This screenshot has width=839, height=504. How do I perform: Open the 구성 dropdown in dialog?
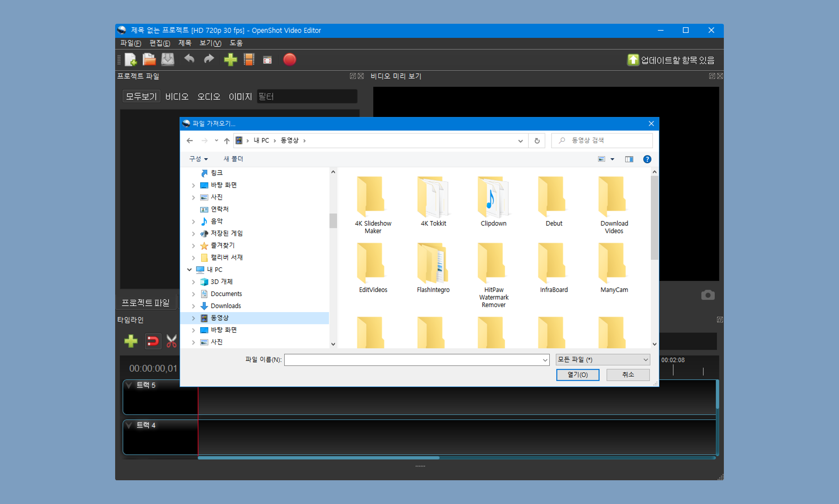click(x=198, y=159)
